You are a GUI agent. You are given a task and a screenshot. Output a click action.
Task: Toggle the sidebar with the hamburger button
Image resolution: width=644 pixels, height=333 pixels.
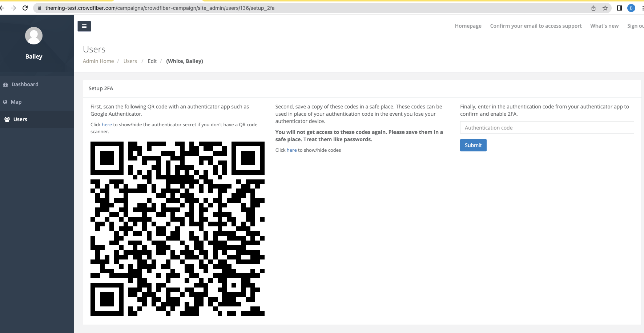click(x=84, y=26)
